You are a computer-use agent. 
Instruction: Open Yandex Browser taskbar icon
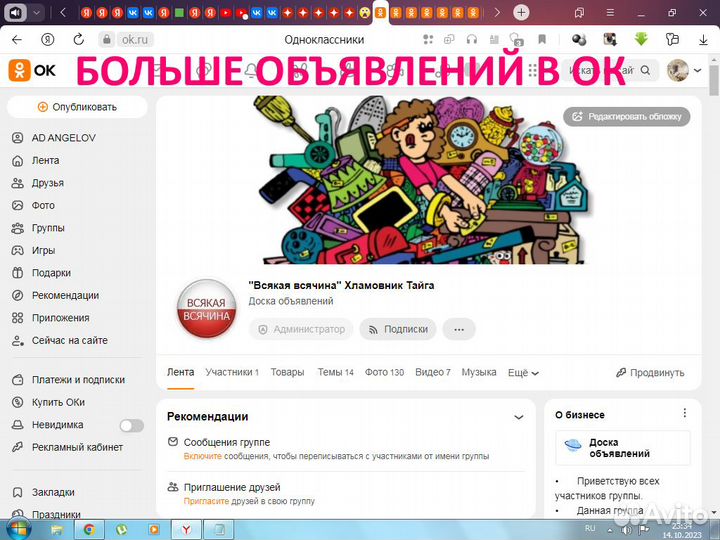click(186, 530)
